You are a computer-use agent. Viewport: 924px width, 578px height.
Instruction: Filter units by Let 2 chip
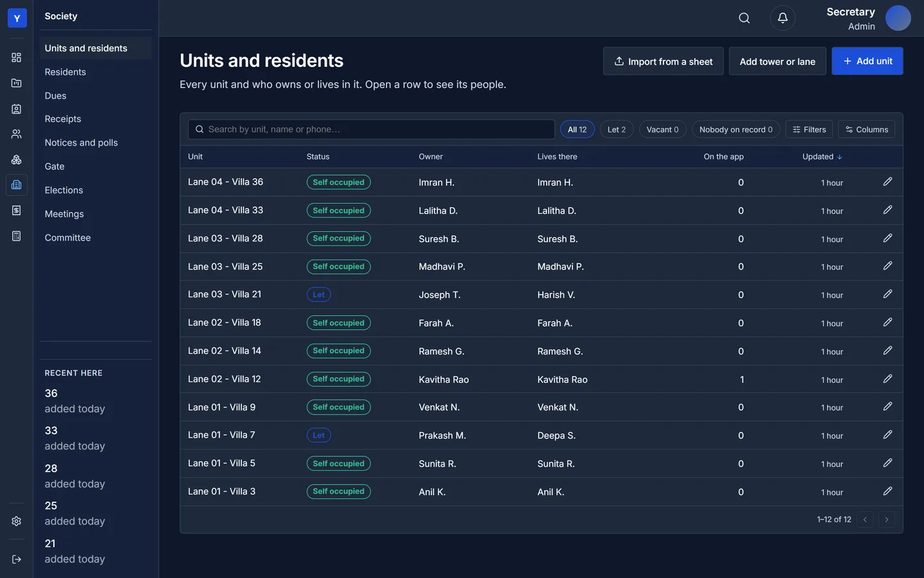[x=617, y=129]
